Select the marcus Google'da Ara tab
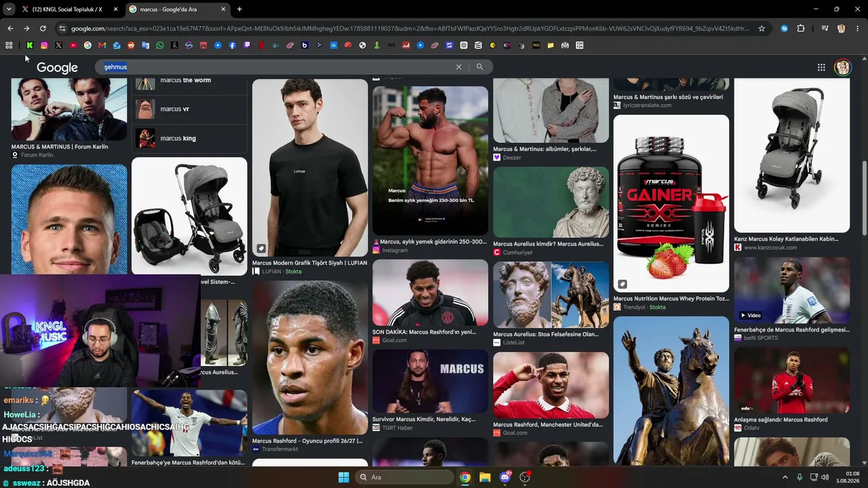The width and height of the screenshot is (868, 488). (178, 9)
